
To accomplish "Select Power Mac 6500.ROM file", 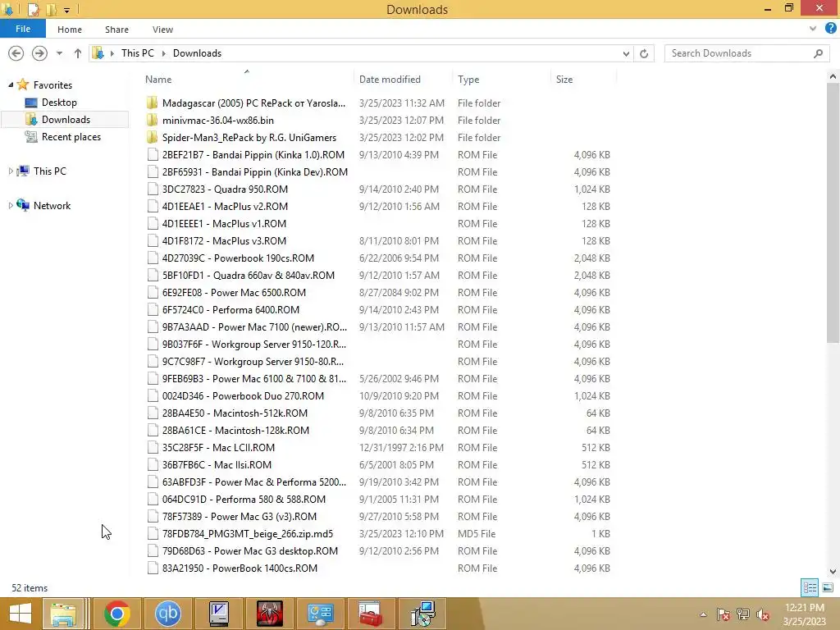I will point(234,293).
